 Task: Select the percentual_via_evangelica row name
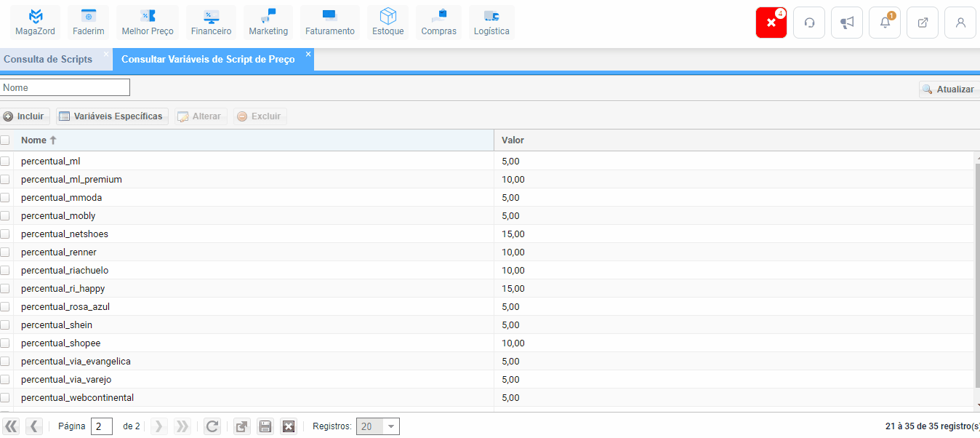coord(76,361)
